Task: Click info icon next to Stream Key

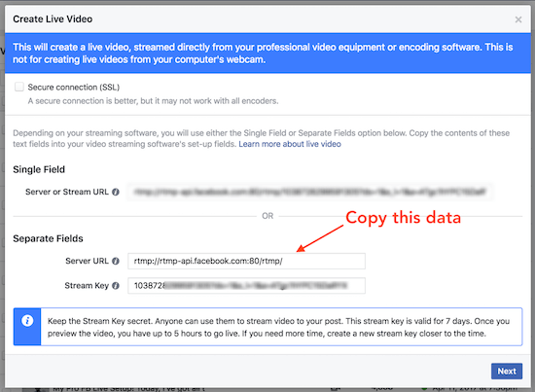Action: [x=116, y=286]
